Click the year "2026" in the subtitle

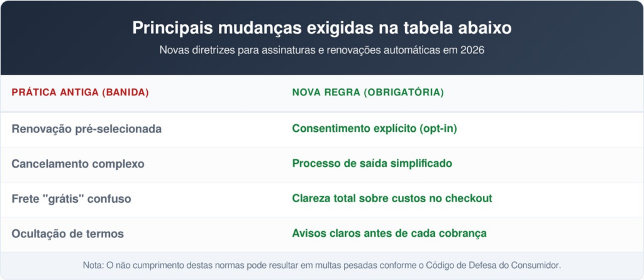(x=472, y=50)
